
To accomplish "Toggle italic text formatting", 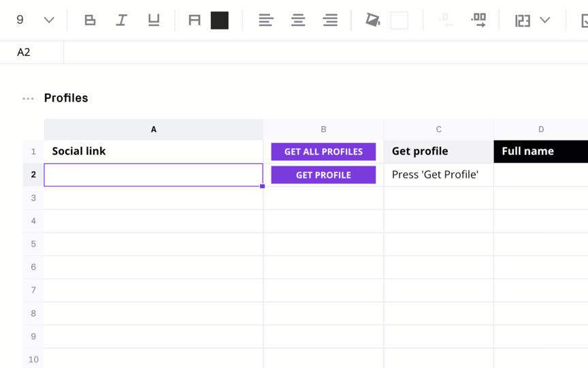I will pos(122,20).
